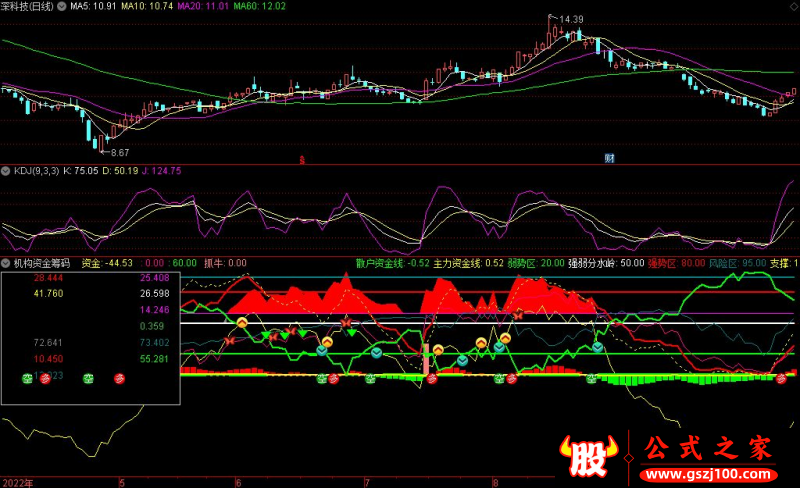800x488 pixels.
Task: Click the red 多 icon in legend box
Action: coord(120,378)
